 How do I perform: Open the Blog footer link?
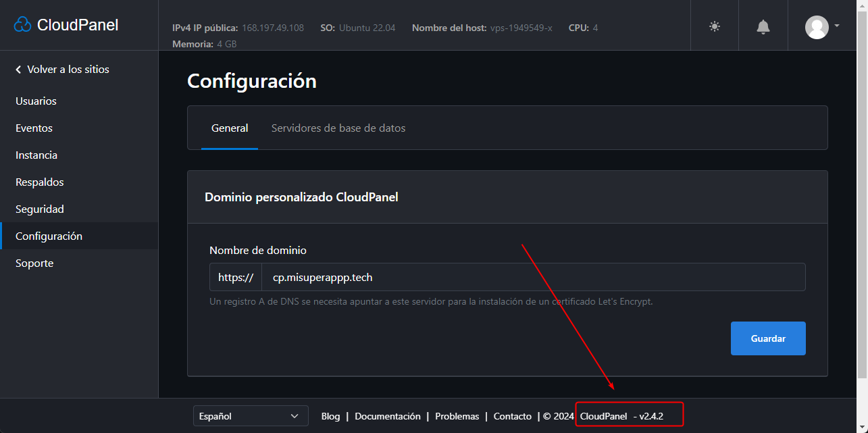point(330,416)
